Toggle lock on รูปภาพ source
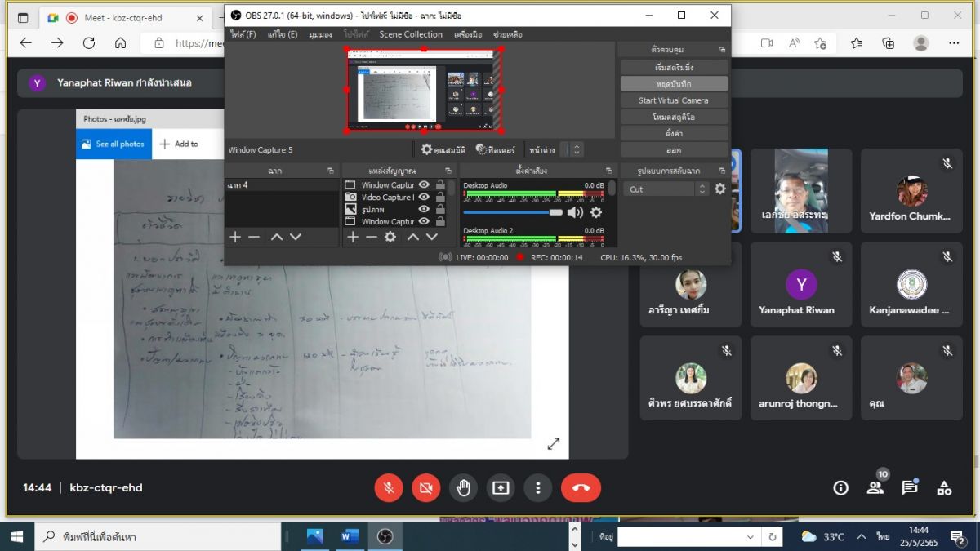Screen dimensions: 980x551 pyautogui.click(x=440, y=209)
